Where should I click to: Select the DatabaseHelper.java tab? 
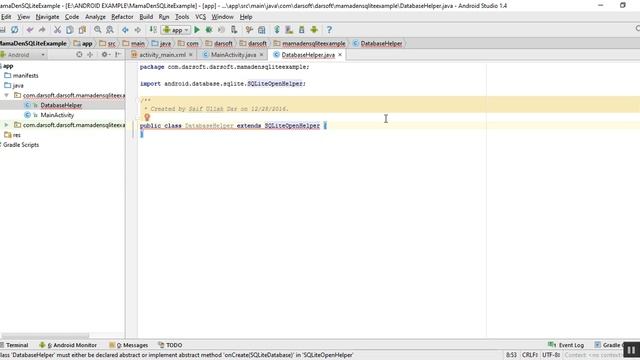click(308, 55)
